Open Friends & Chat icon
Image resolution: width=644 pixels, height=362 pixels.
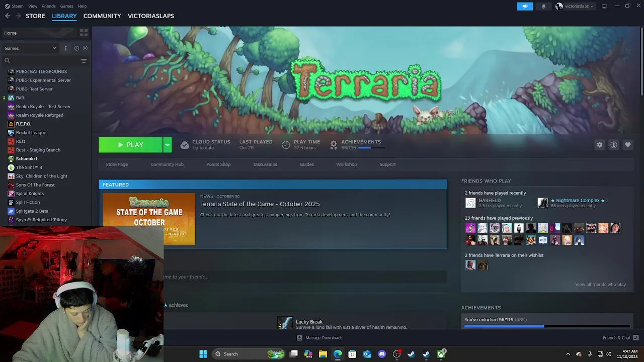[x=635, y=338]
